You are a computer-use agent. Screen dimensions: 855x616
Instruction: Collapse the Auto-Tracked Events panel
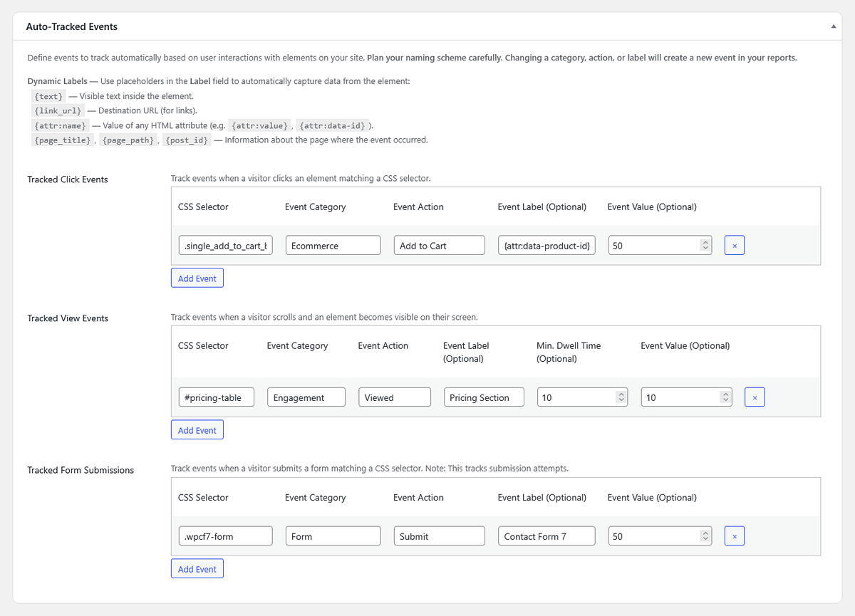tap(832, 26)
